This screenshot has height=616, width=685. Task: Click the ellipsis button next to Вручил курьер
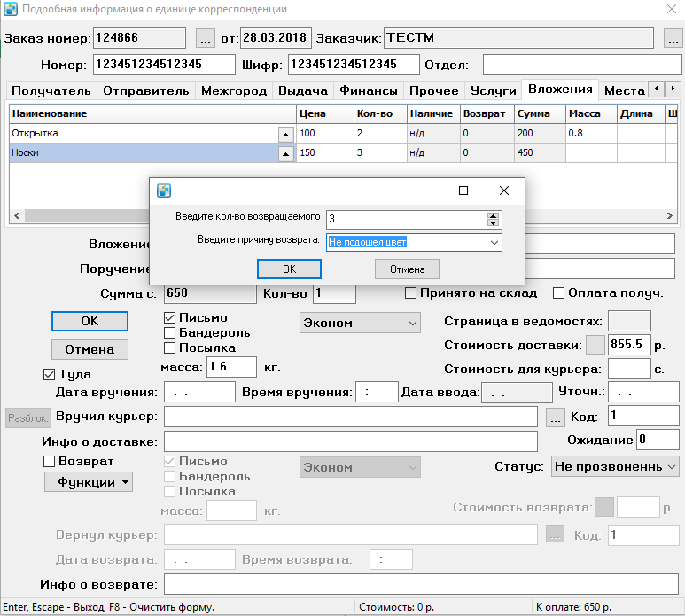coord(555,417)
